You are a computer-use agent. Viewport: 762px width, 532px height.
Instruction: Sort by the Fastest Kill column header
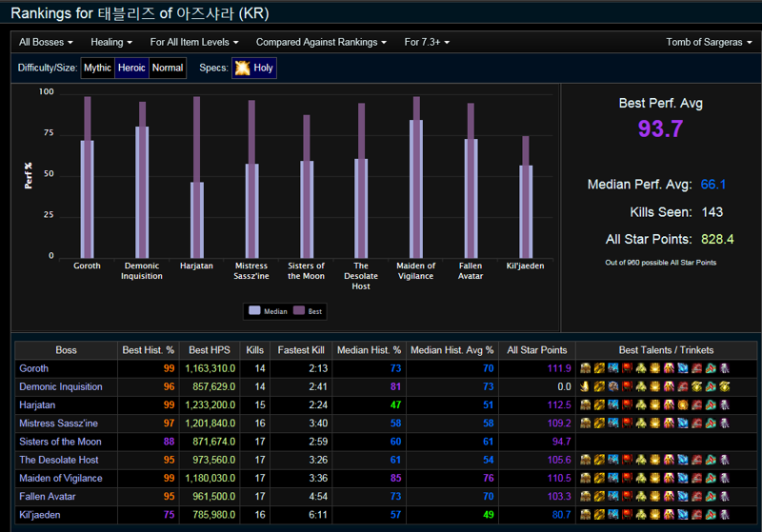(x=301, y=350)
